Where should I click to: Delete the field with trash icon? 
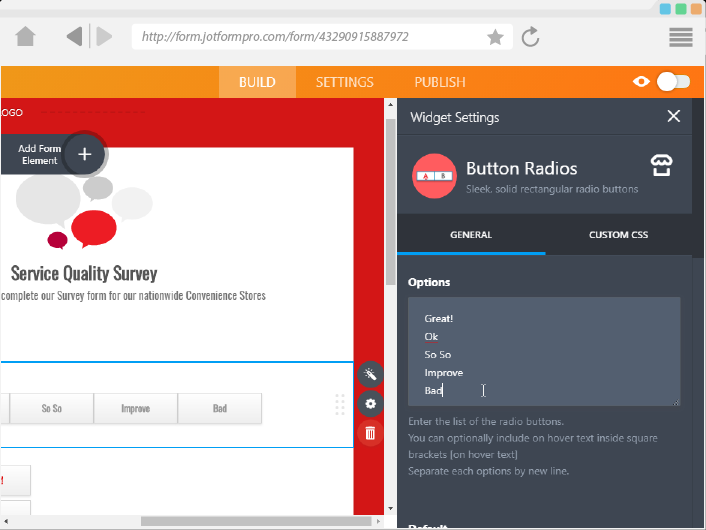point(371,432)
